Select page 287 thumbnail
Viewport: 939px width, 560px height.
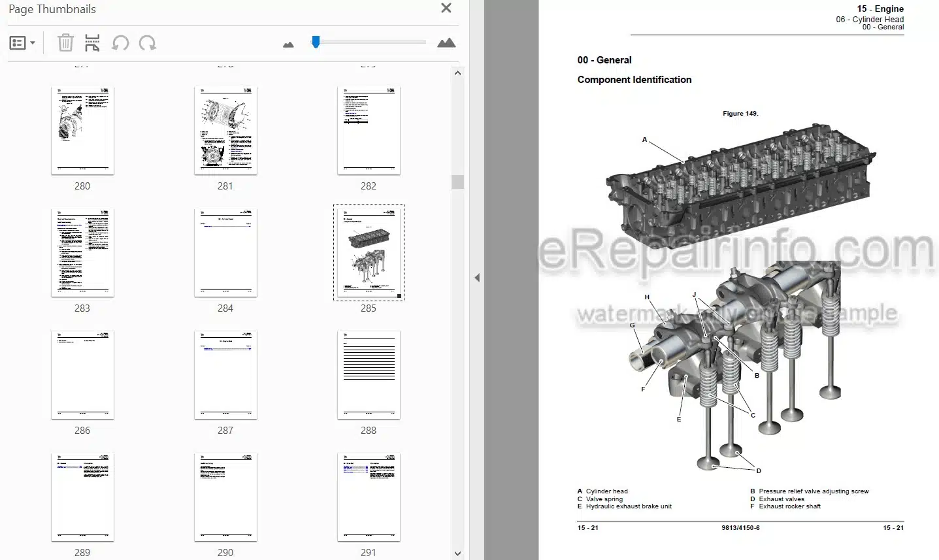pos(225,375)
